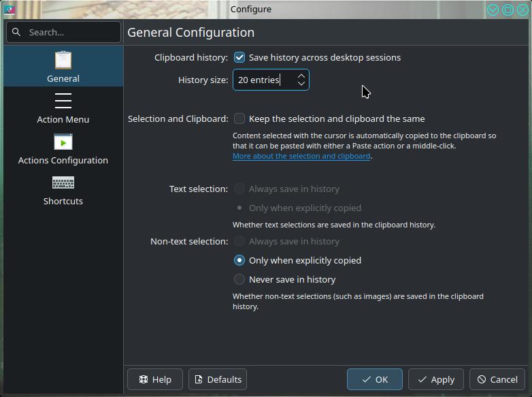Screen dimensions: 532x397
Task: Uncheck Save history across desktop sessions
Action: tap(239, 57)
